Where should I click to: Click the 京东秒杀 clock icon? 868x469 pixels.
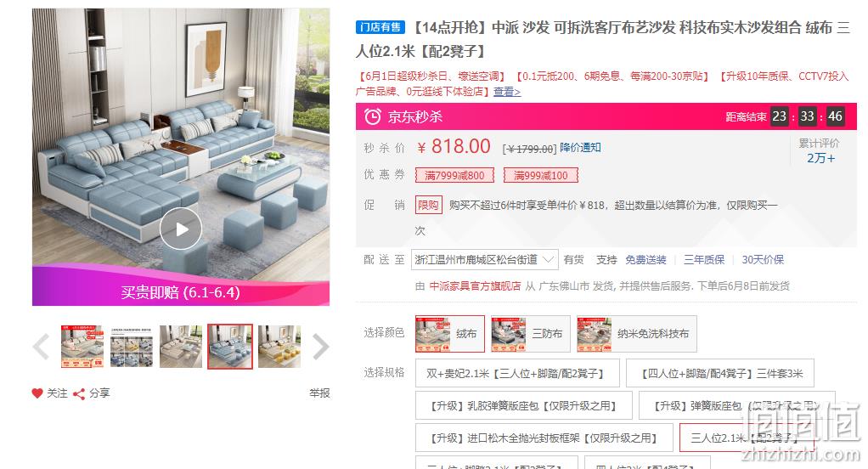tap(373, 117)
